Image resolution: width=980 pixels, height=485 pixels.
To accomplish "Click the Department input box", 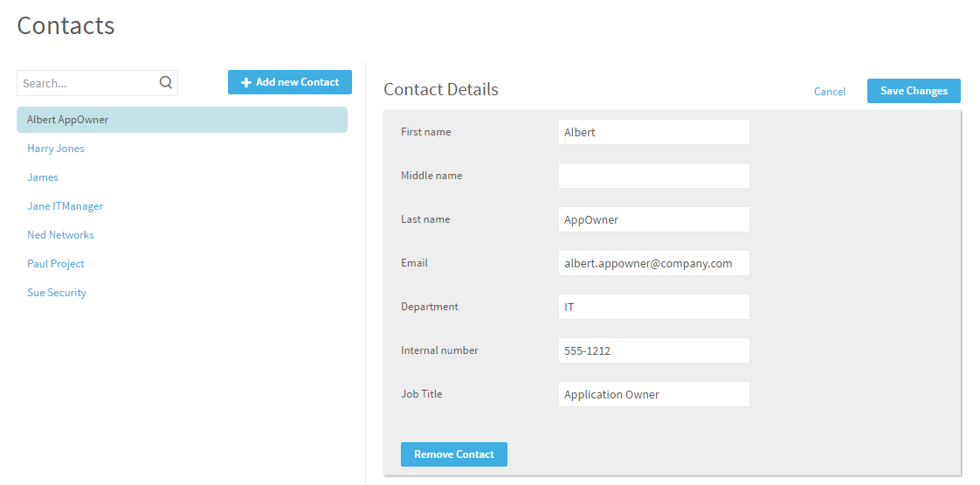I will coord(653,307).
